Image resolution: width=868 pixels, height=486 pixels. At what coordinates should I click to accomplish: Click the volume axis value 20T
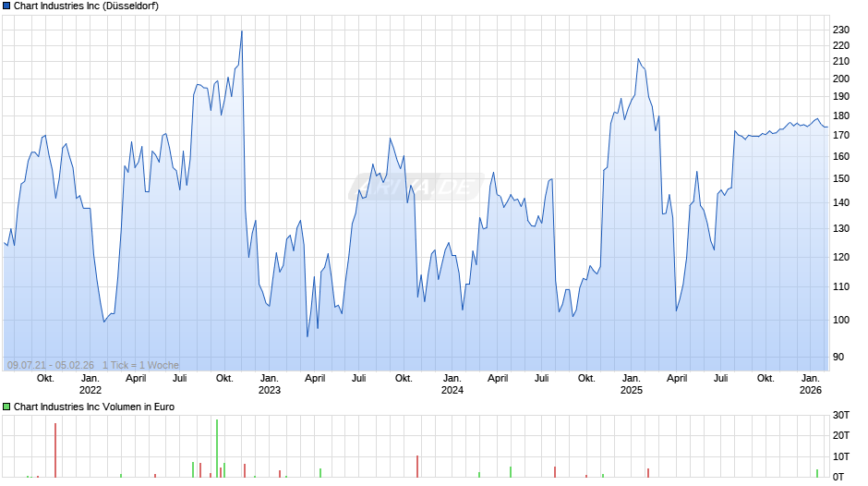click(841, 435)
